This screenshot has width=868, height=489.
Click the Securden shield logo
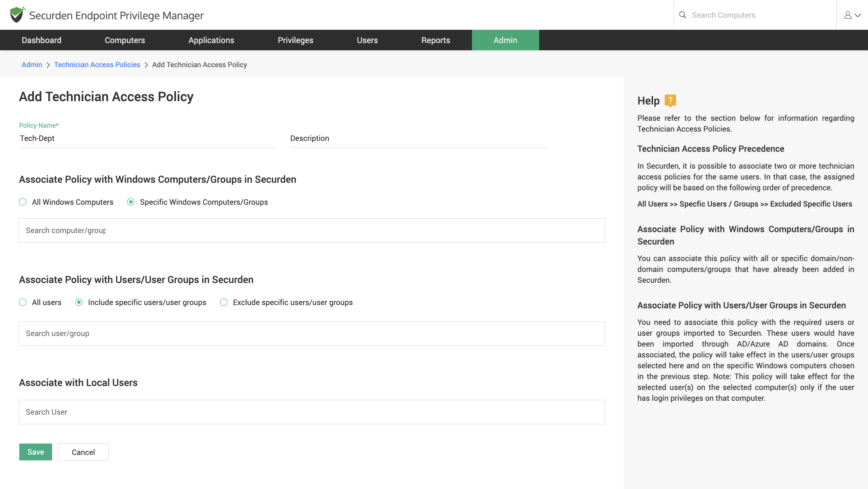pos(17,15)
